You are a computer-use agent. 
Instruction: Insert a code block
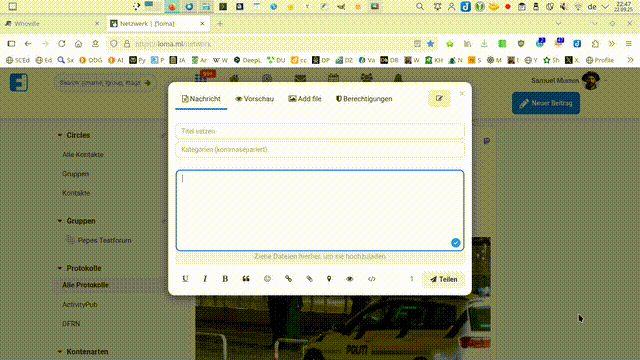pos(371,279)
